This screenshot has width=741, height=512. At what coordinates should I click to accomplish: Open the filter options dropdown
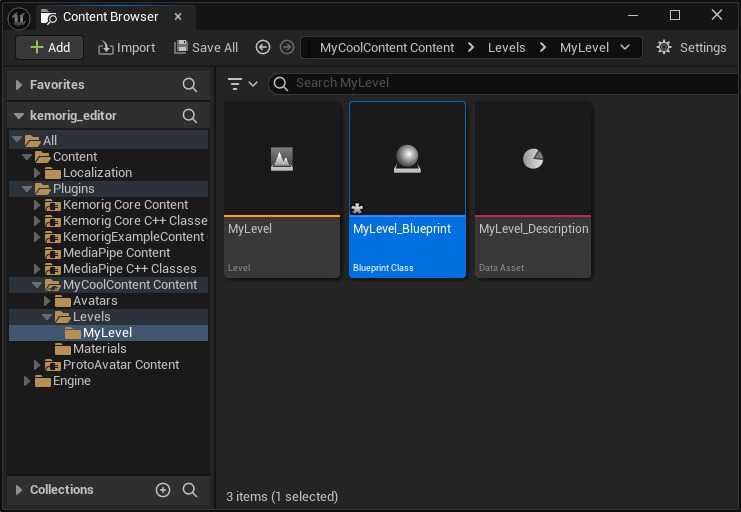click(242, 84)
